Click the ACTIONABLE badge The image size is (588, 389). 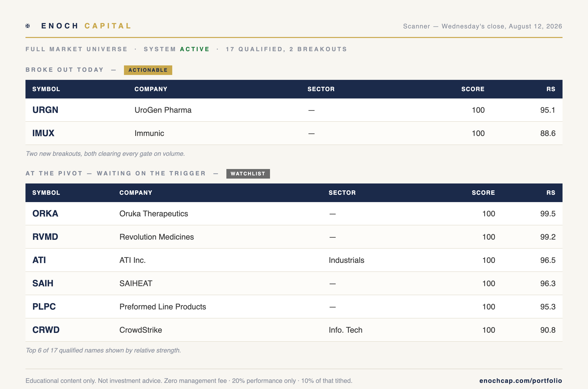click(x=148, y=70)
